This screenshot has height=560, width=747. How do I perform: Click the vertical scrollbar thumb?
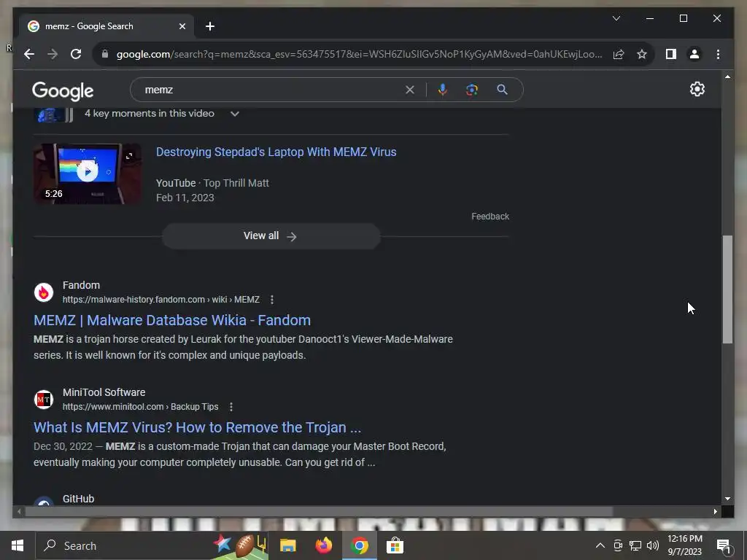tap(727, 289)
